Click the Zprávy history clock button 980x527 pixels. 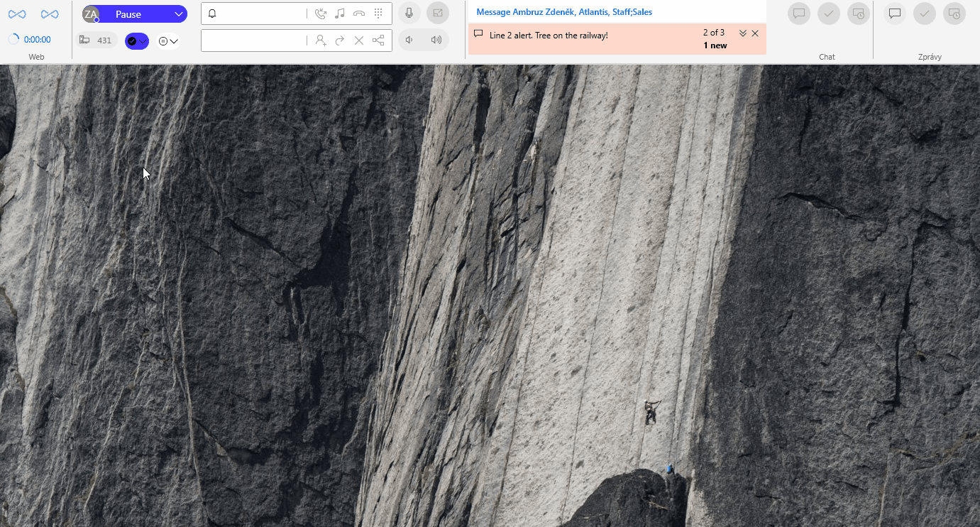click(x=954, y=13)
